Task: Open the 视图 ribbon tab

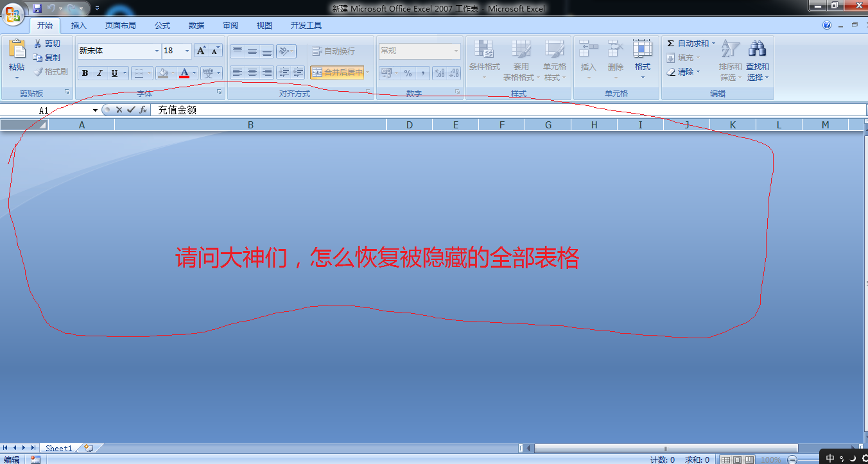Action: (x=264, y=25)
